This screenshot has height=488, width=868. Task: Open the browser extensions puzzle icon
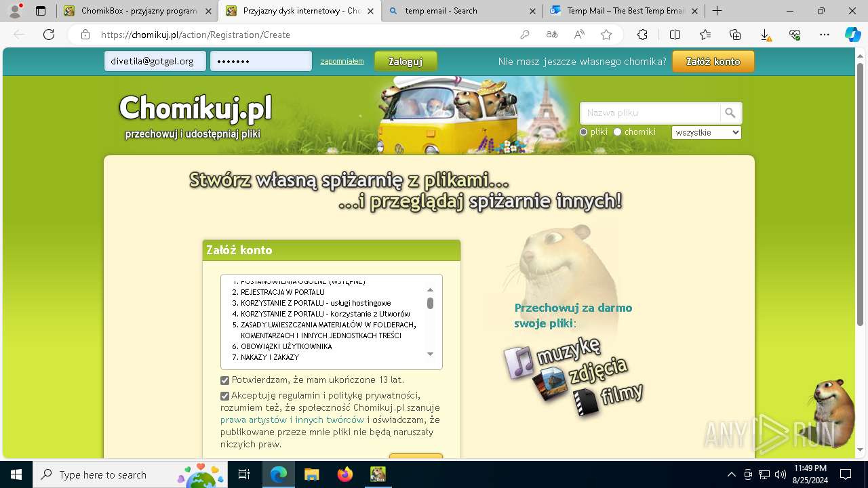642,35
